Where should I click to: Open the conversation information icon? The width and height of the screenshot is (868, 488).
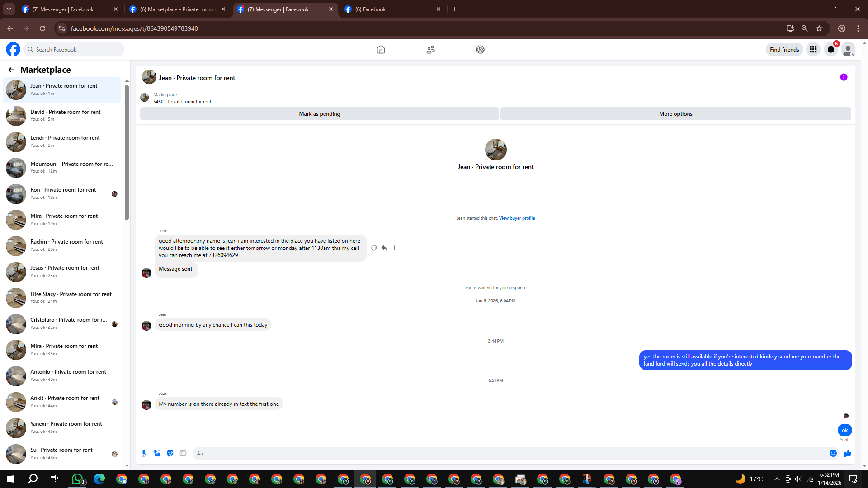click(844, 77)
